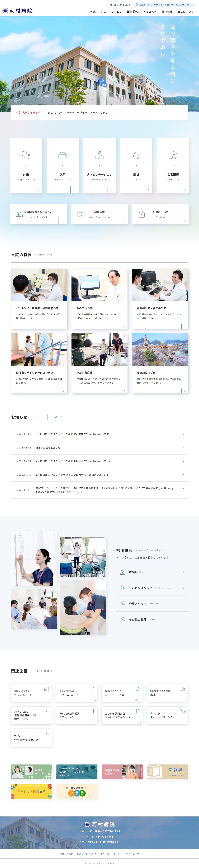
Task: Open the 関連施設のご案内 photo card
Action: 160,363
